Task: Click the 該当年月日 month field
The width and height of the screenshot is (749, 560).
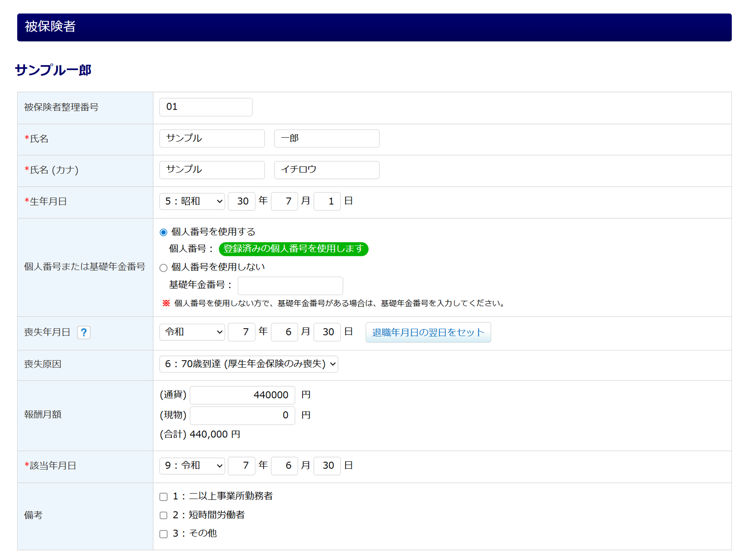Action: coord(284,466)
